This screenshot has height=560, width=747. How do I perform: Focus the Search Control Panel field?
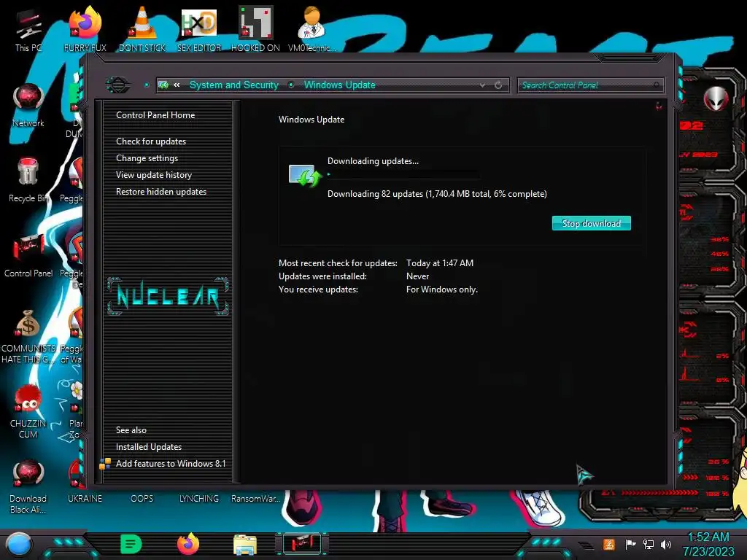589,85
